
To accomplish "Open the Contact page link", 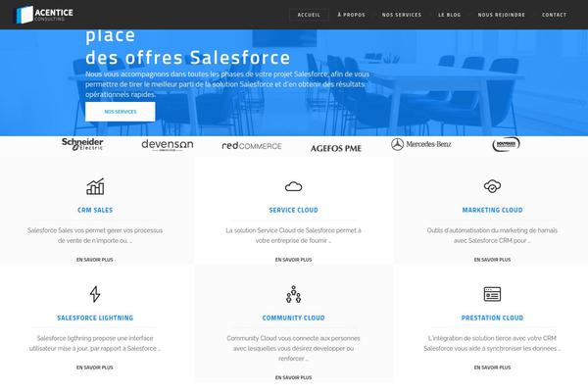I will [554, 15].
